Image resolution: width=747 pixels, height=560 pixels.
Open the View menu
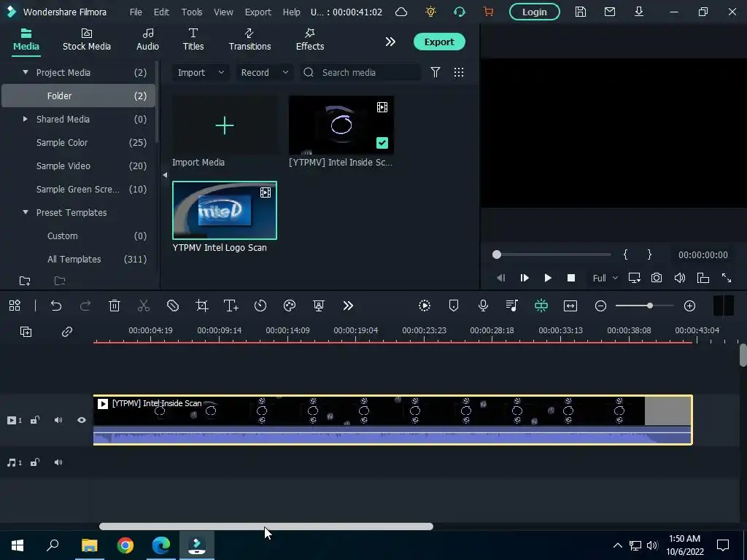(x=223, y=12)
